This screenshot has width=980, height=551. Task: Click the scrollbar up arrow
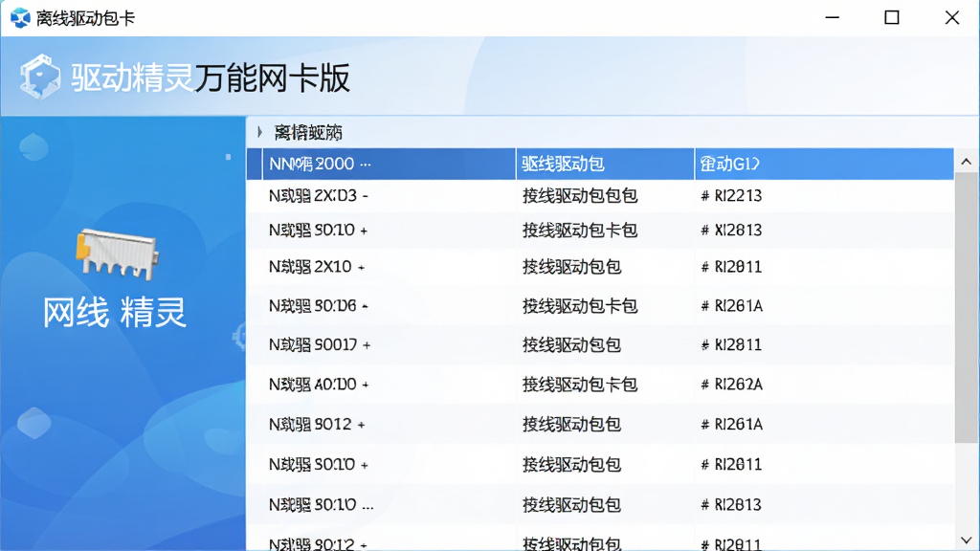pos(967,163)
